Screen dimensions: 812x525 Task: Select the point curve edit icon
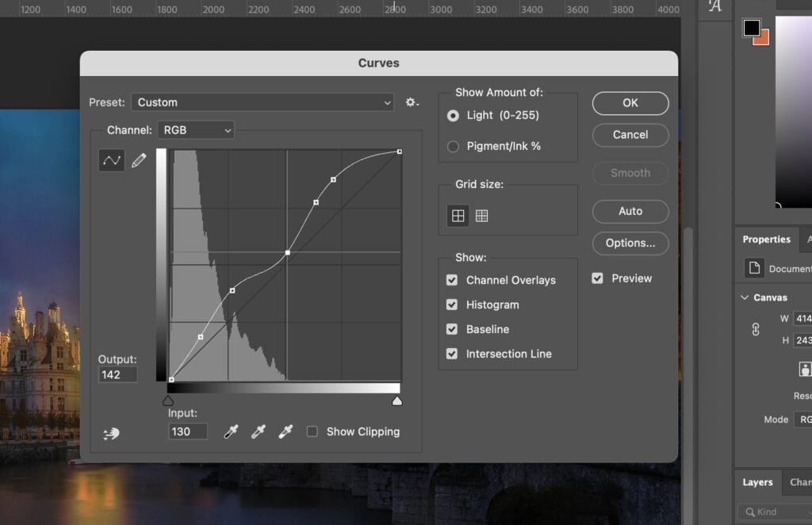click(111, 159)
